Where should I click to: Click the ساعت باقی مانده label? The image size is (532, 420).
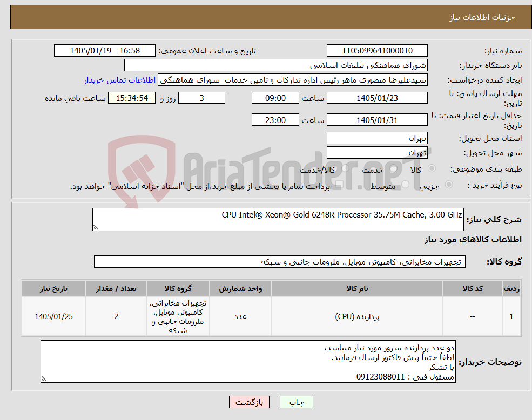click(75, 98)
